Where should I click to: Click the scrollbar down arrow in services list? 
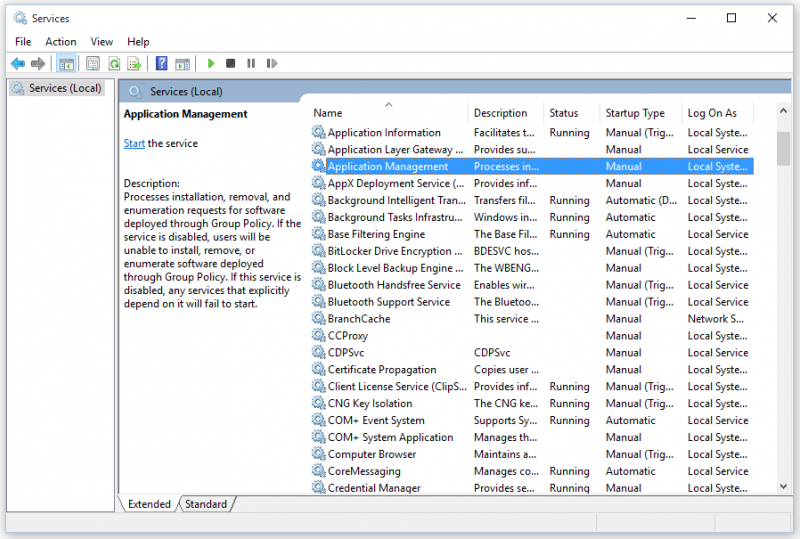pos(784,487)
